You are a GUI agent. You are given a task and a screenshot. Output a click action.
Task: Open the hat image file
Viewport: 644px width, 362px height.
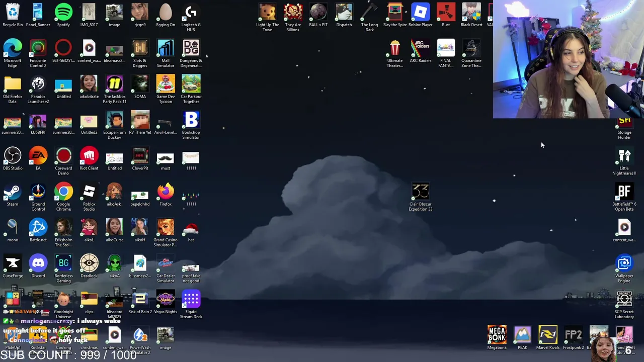tap(191, 230)
